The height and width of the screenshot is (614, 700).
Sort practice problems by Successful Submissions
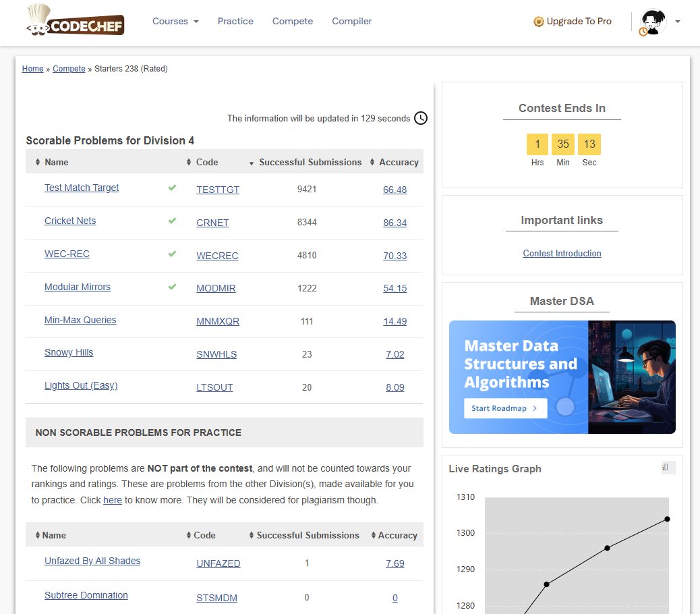click(304, 536)
